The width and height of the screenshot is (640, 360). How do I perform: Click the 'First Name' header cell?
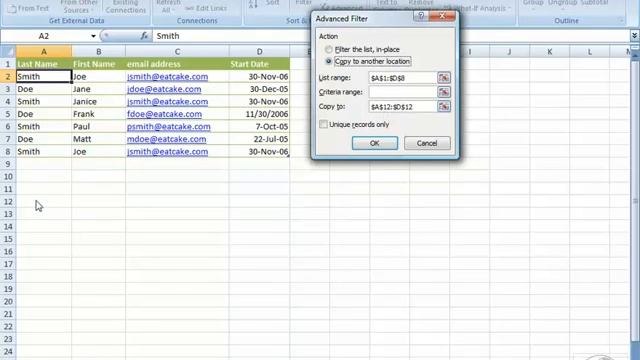click(98, 64)
